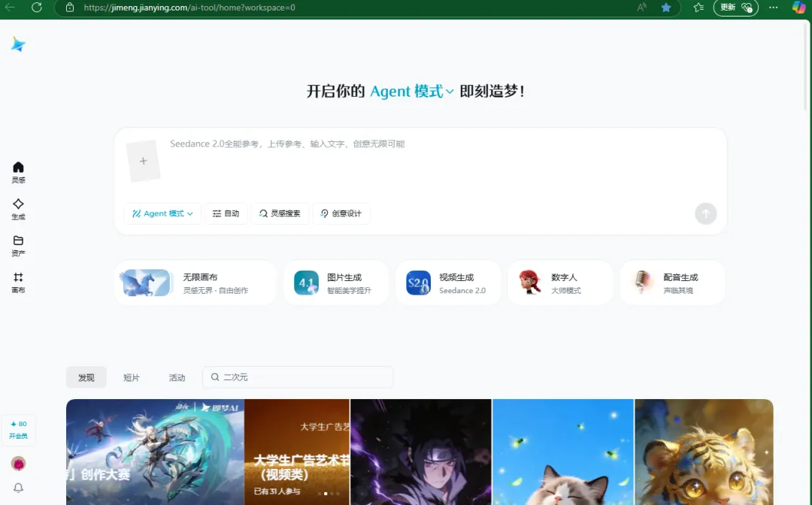Expand Agent 模式 dropdown in headline
Screen dimensions: 812x505
[x=412, y=91]
